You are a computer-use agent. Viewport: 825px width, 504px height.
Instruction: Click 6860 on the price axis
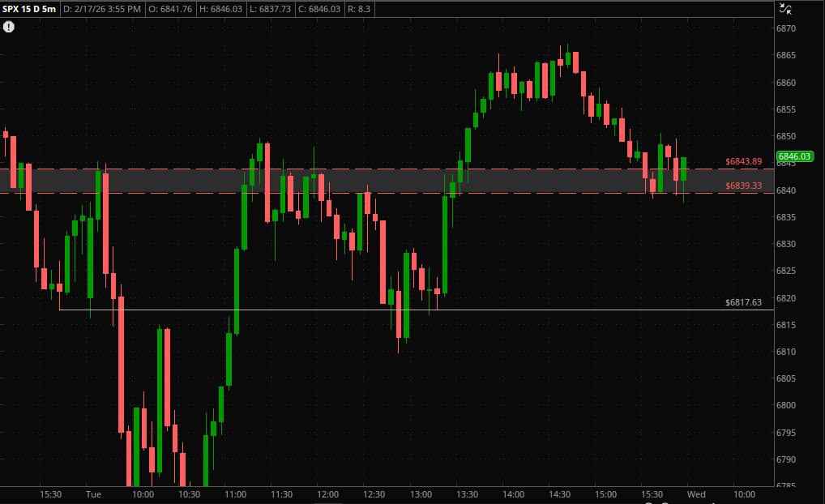point(786,83)
